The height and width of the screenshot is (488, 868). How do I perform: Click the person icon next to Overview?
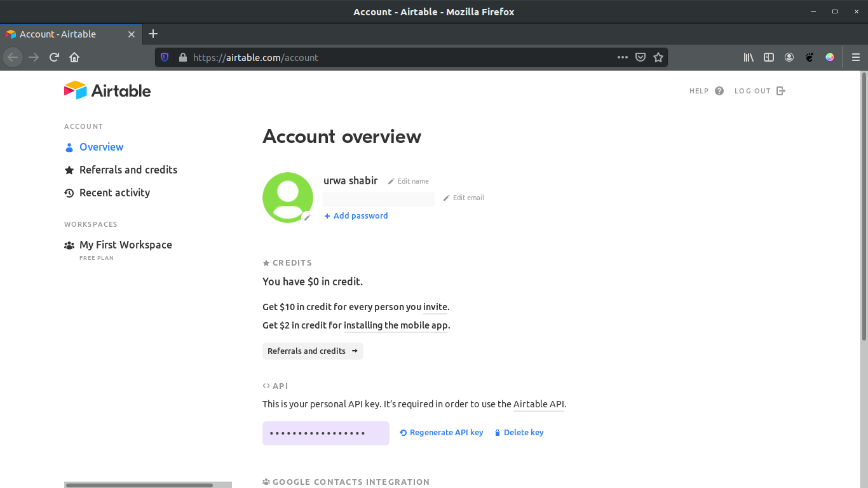(69, 147)
